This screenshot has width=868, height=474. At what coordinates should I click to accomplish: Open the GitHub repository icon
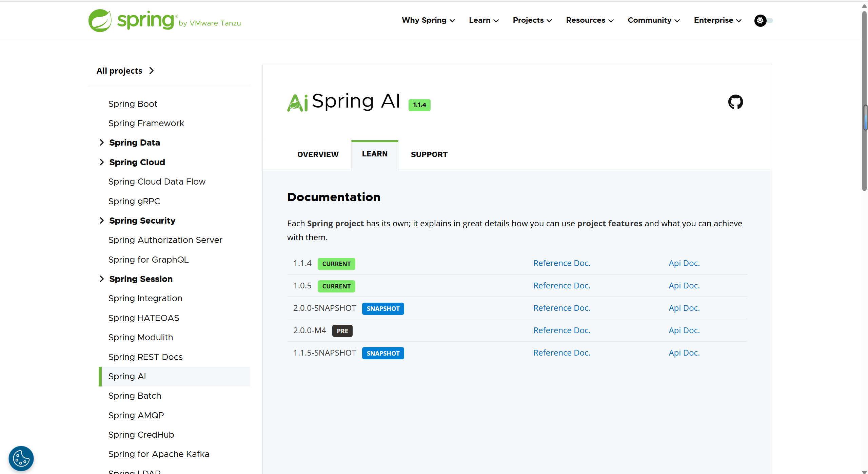(735, 102)
